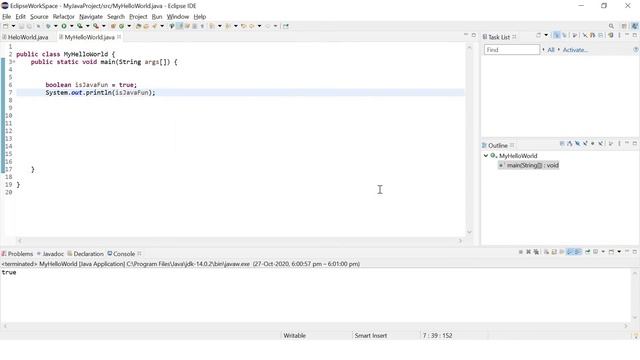
Task: Click the New file toolbar icon
Action: point(5,26)
